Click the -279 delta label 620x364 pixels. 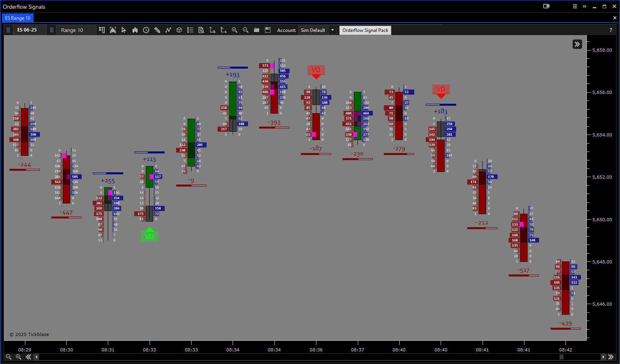click(x=399, y=149)
